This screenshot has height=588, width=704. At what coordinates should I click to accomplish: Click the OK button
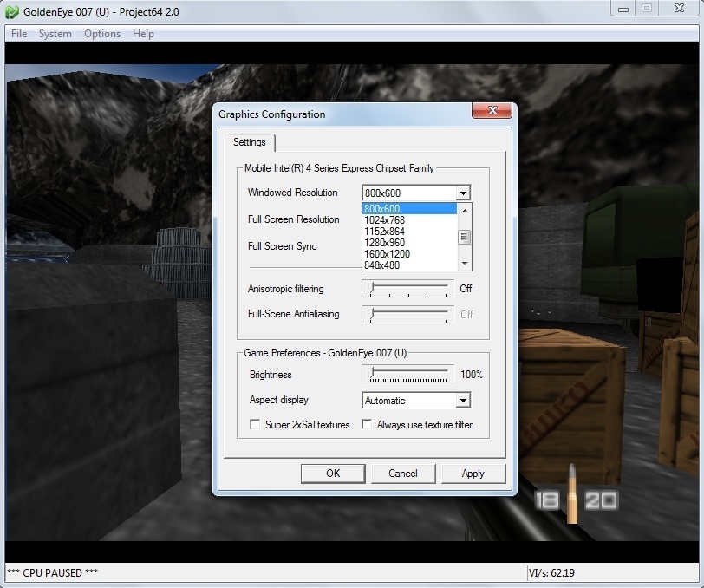(x=333, y=474)
